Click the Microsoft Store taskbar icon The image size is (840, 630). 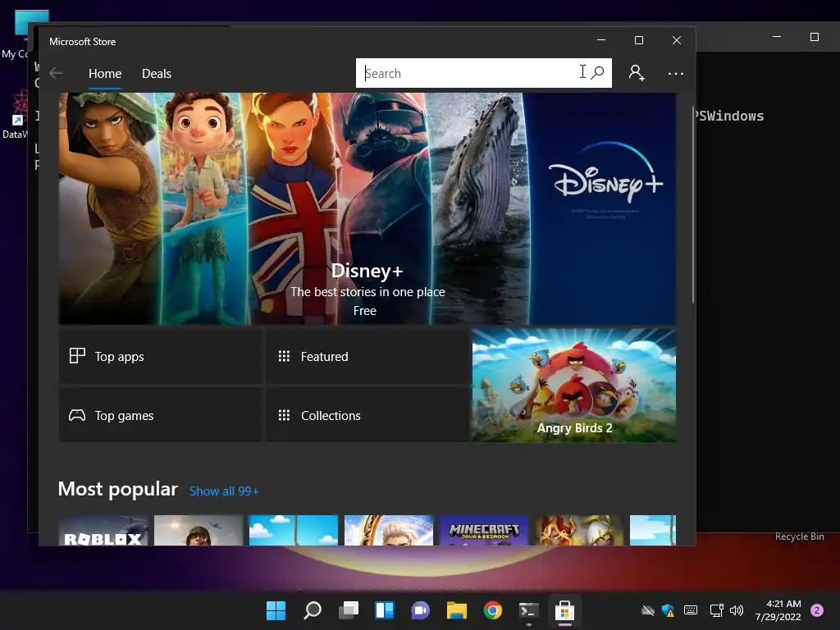pos(564,610)
